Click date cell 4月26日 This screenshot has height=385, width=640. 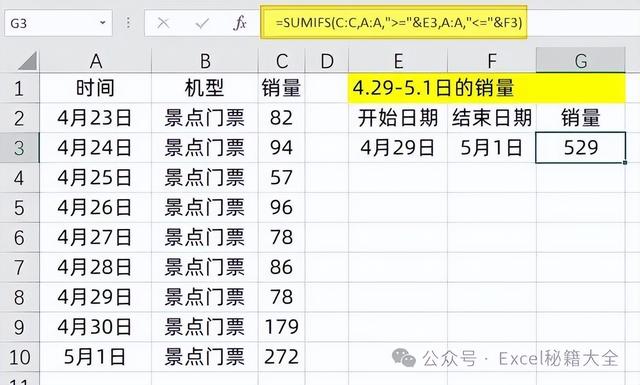coord(96,207)
